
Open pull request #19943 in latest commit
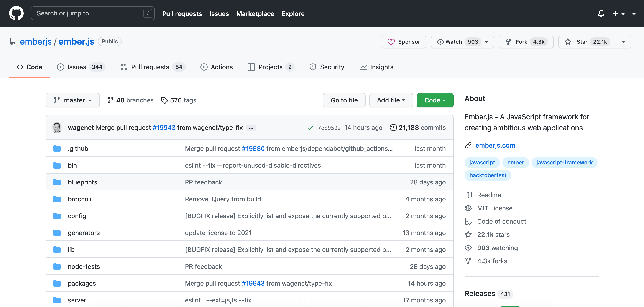point(164,128)
